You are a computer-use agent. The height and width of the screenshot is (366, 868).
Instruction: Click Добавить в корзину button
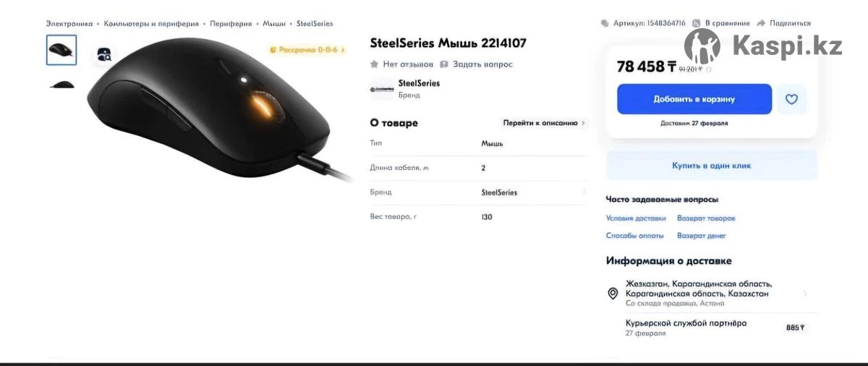(694, 99)
